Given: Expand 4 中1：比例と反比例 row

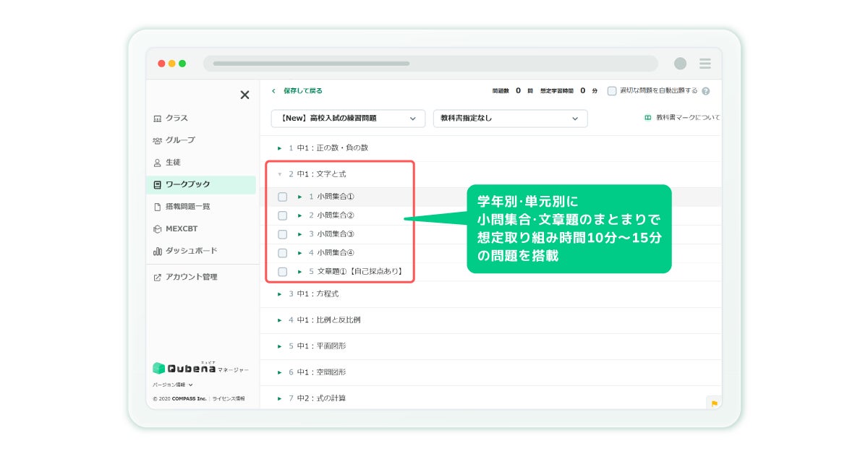Looking at the screenshot, I should pos(490,320).
